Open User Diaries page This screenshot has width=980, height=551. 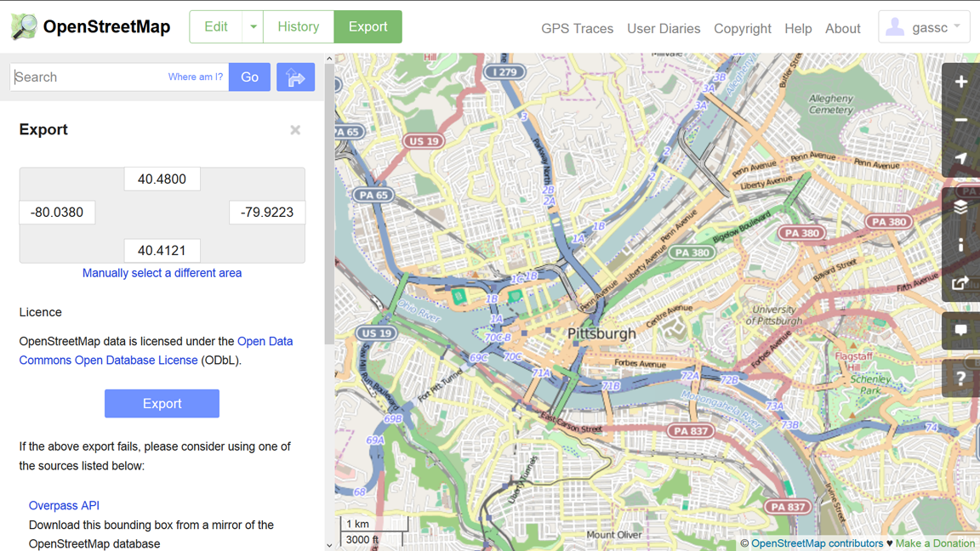[x=664, y=29]
